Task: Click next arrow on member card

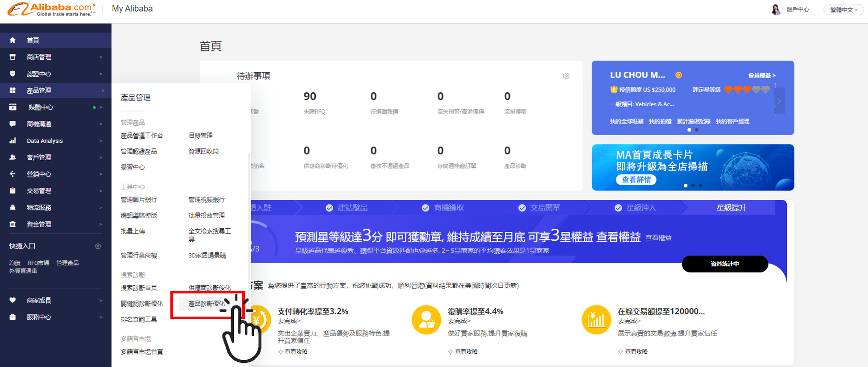Action: (779, 102)
